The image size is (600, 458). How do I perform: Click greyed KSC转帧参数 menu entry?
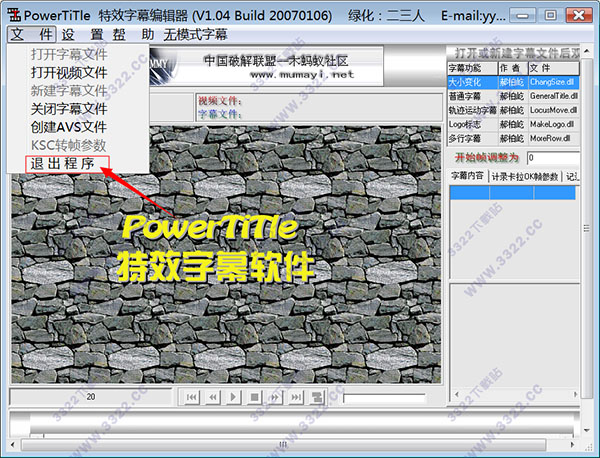68,145
